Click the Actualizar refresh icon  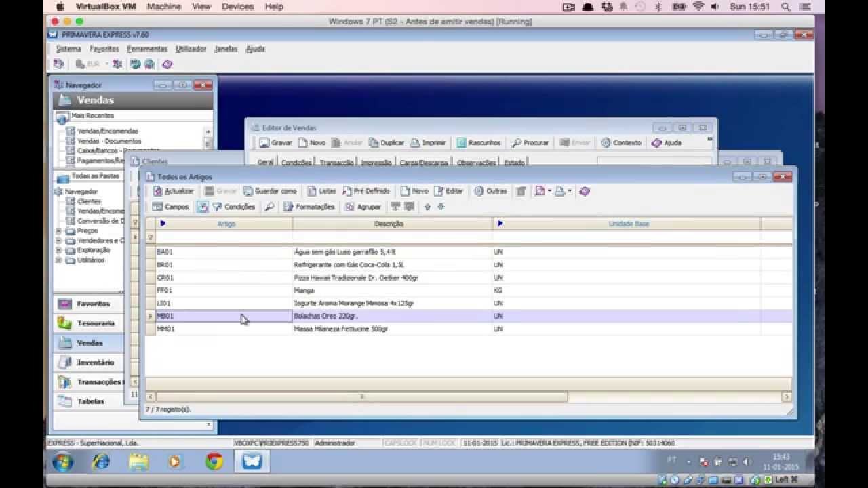(158, 192)
